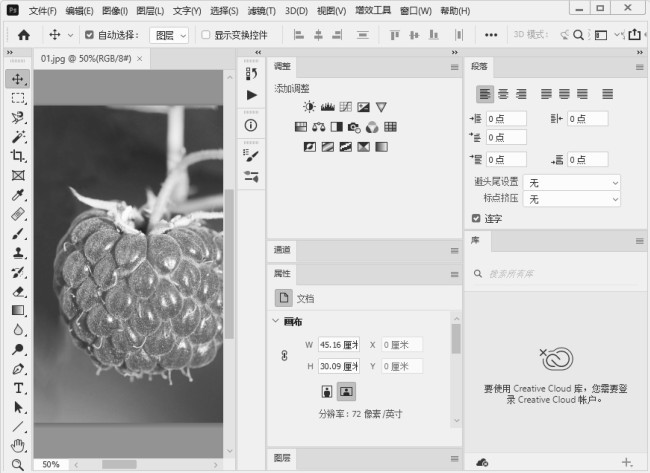Toggle the 自动选择 checkbox
Screen dimensions: 650x473
point(89,35)
